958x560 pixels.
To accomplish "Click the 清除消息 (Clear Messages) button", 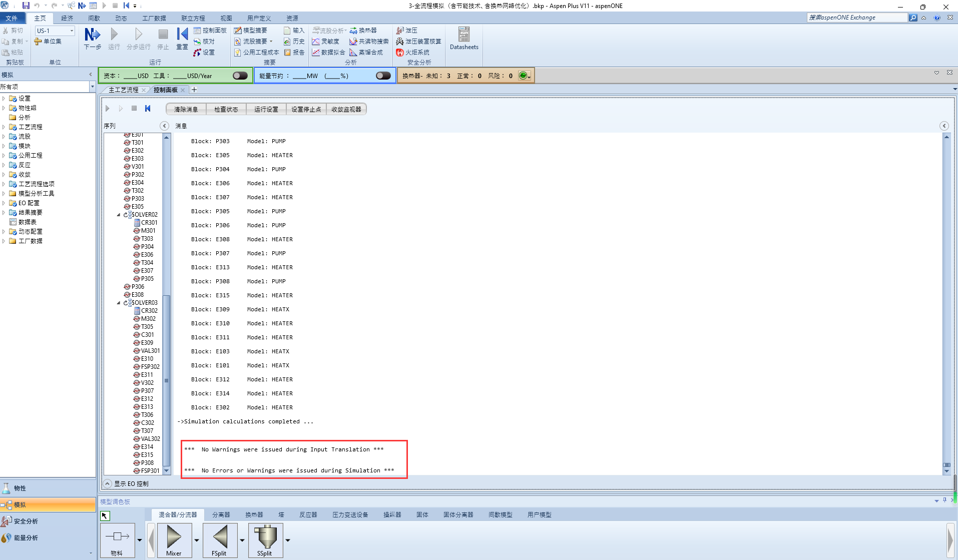I will pos(186,109).
